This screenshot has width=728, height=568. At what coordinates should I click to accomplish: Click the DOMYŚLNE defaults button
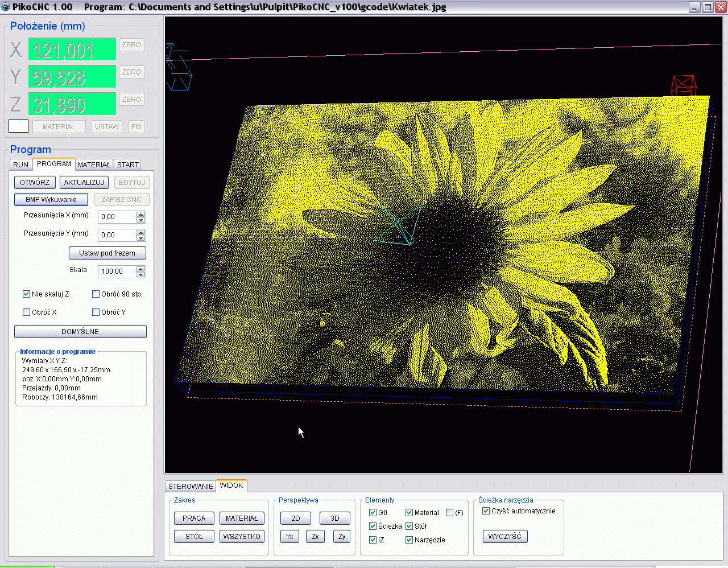click(80, 332)
